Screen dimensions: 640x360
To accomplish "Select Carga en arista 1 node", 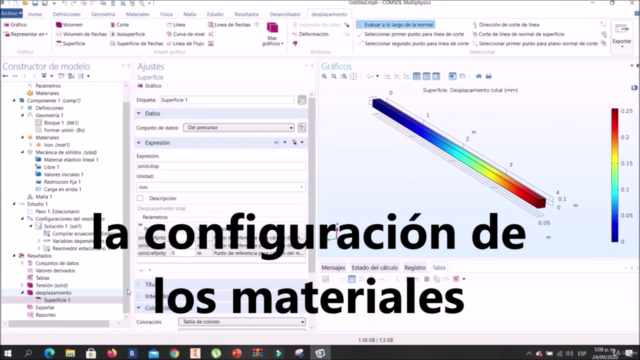I will click(58, 189).
